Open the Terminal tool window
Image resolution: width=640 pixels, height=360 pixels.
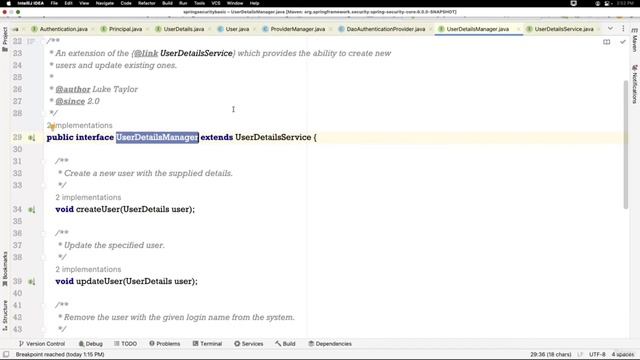(207, 344)
